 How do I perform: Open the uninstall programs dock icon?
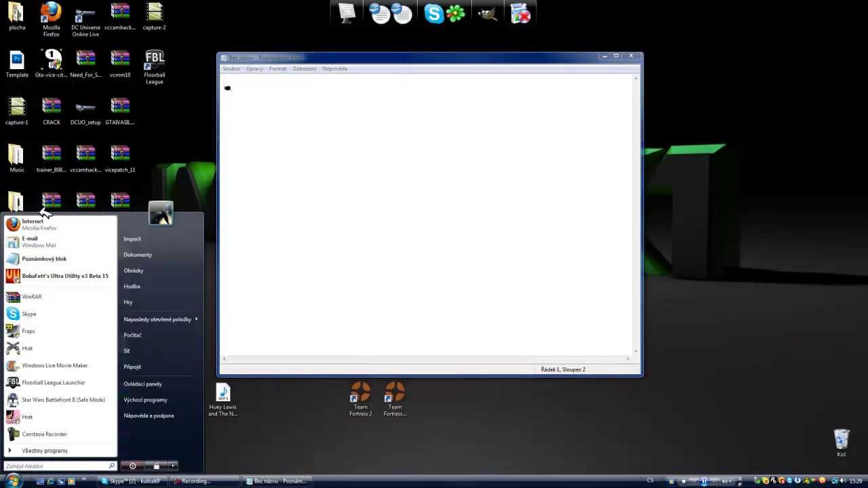(521, 14)
